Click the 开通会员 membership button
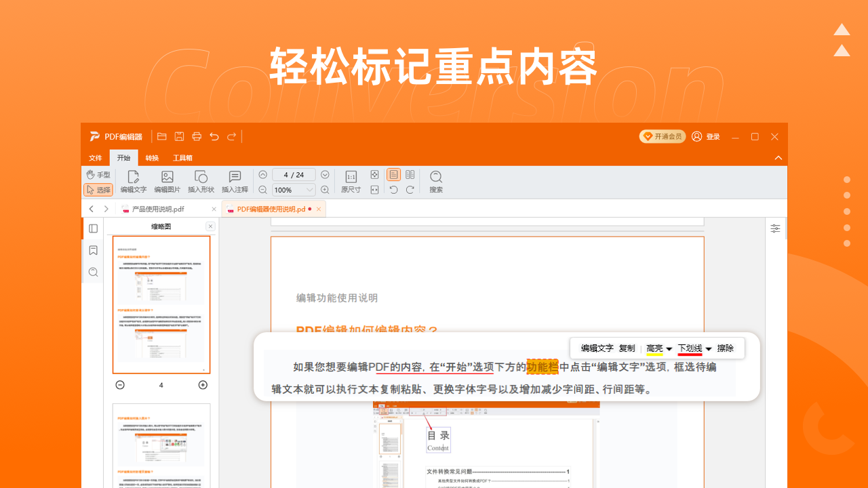Image resolution: width=868 pixels, height=488 pixels. [x=663, y=136]
